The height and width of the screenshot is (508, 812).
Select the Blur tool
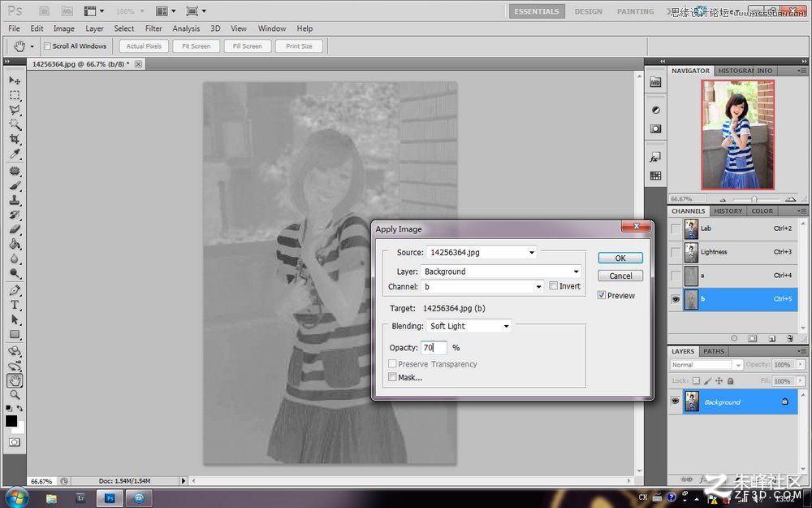15,258
